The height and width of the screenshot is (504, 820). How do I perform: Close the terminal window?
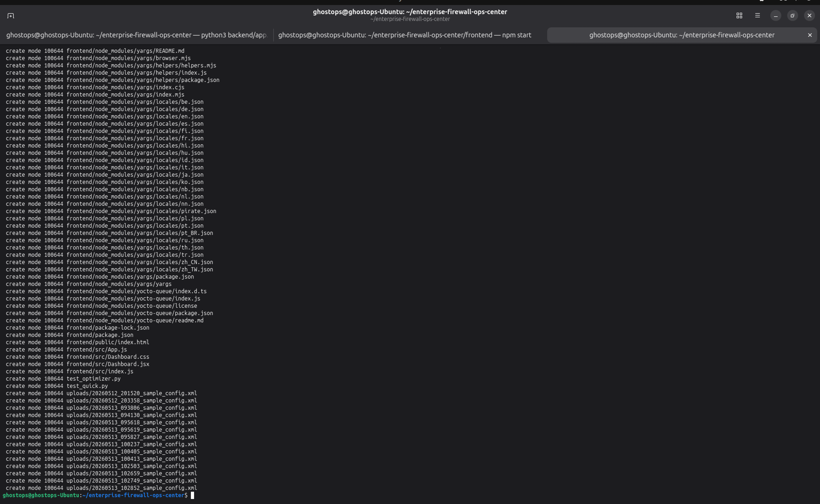[809, 16]
